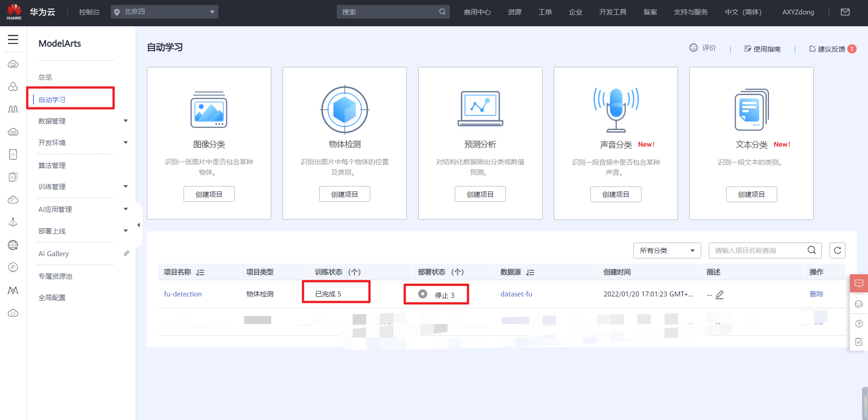Open the AXYZdong account menu
This screenshot has height=420, width=868.
coord(798,12)
